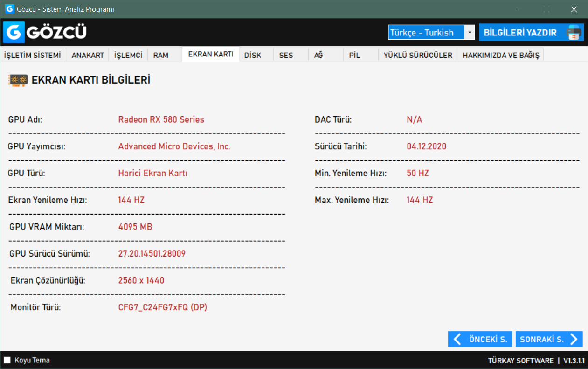
Task: Click the 50 HZ minimum refresh value
Action: [418, 173]
